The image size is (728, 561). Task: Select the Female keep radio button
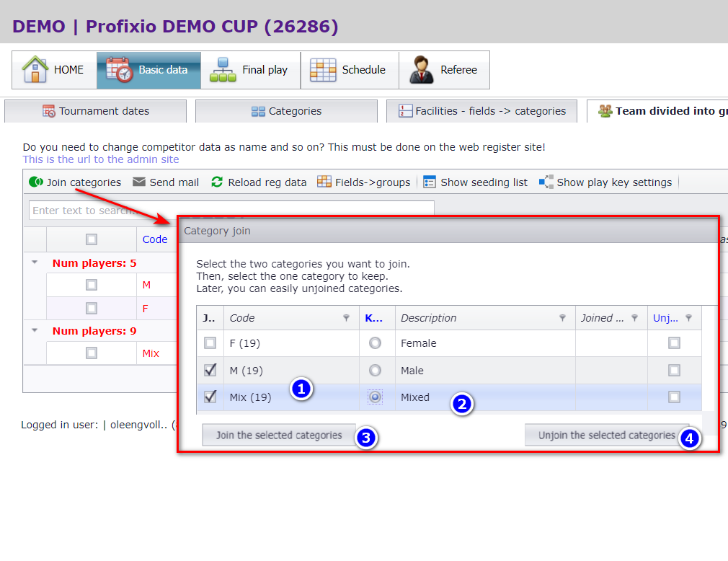pos(375,343)
